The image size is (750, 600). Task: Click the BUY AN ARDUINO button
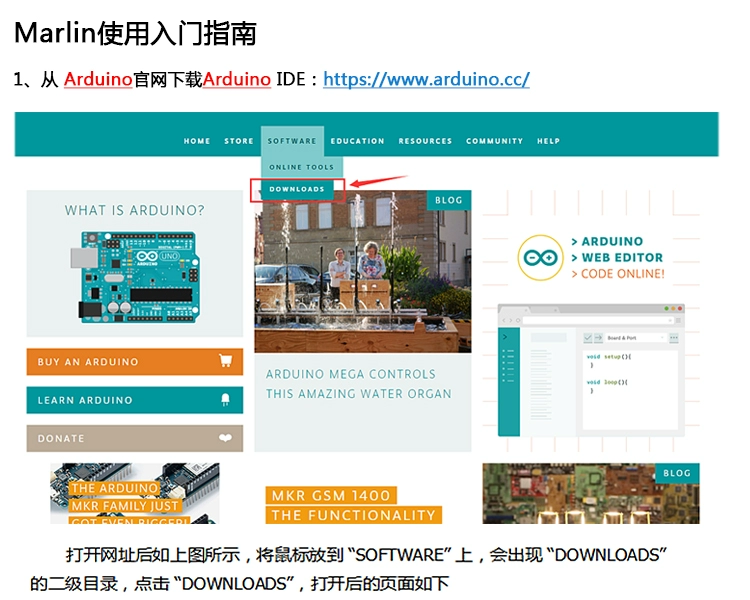[x=134, y=362]
